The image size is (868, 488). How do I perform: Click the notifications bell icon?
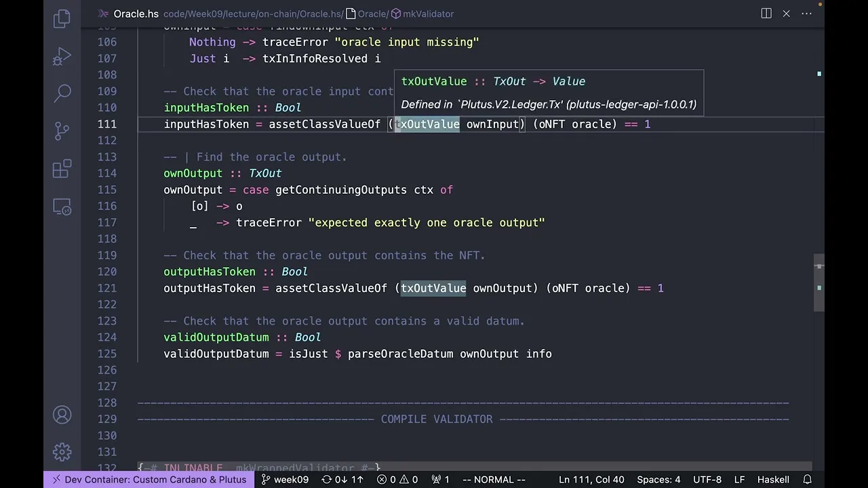(x=807, y=479)
